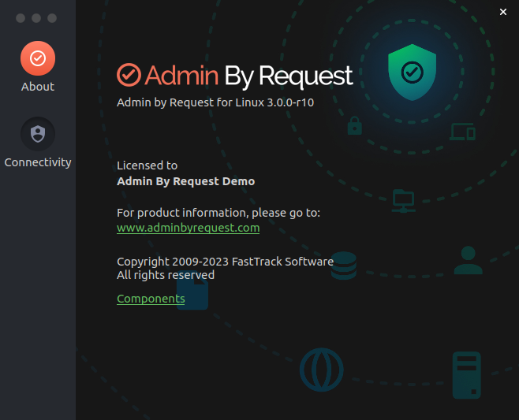
Task: Open the Components link
Action: [151, 299]
